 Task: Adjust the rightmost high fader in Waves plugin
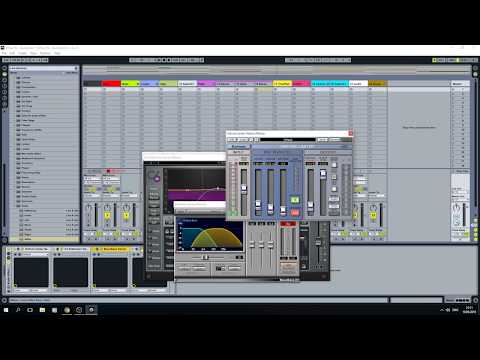(323, 173)
